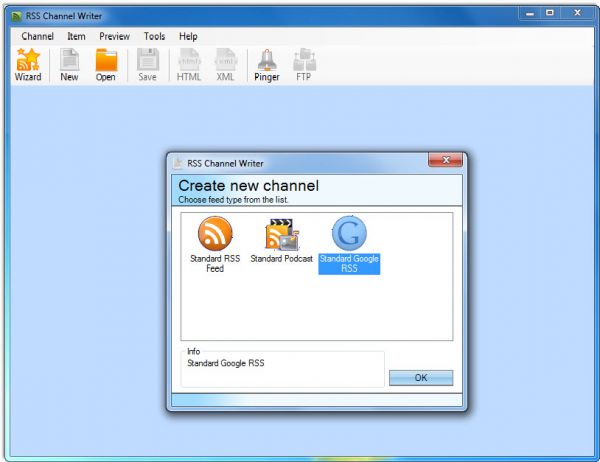
Task: Open the Preview menu
Action: (x=114, y=36)
